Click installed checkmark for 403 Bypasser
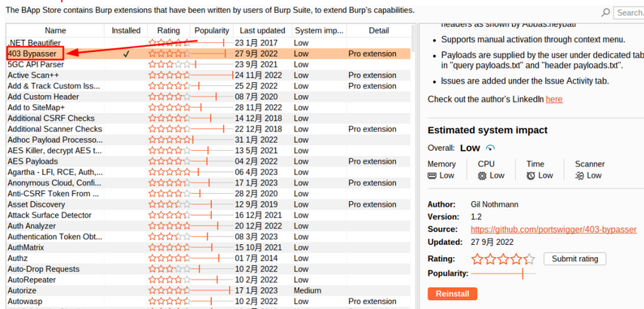This screenshot has width=644, height=309. tap(126, 54)
